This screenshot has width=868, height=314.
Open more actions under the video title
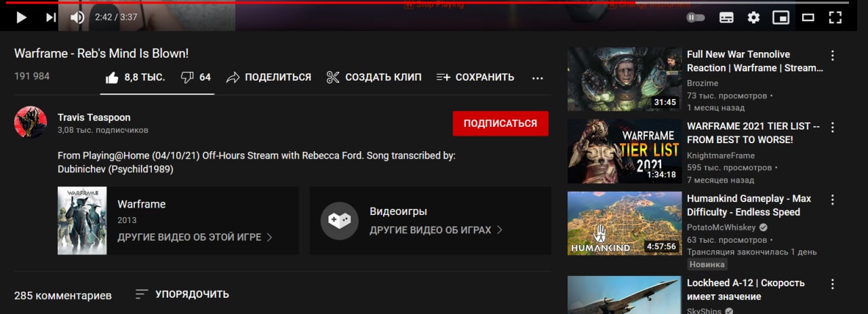(538, 78)
